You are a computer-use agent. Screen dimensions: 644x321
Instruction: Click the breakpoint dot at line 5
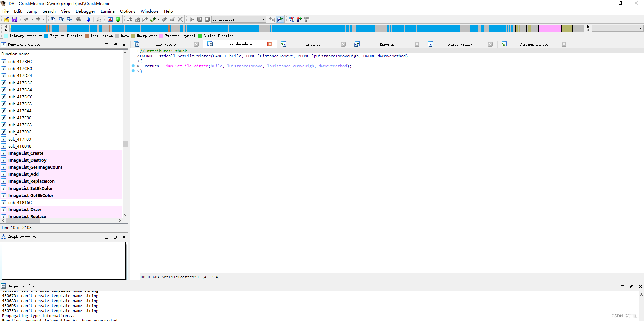pos(133,71)
